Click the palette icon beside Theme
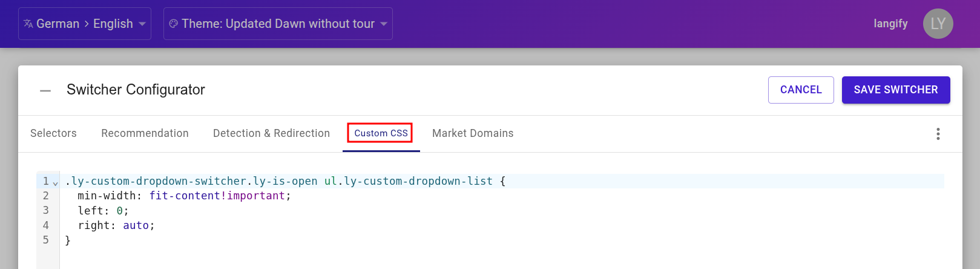Viewport: 980px width, 269px height. tap(173, 24)
